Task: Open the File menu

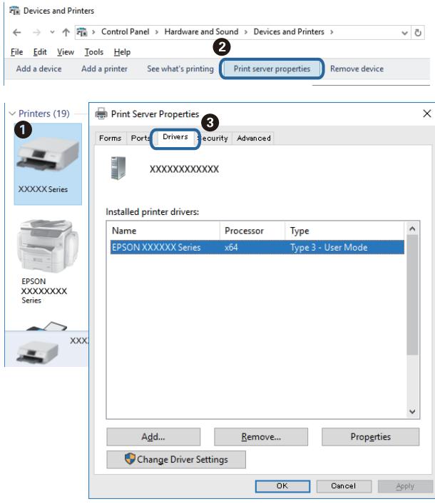Action: (x=16, y=52)
